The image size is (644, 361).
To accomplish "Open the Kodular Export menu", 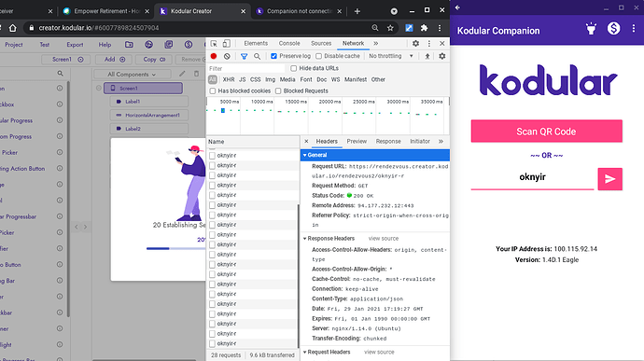I will 75,45.
